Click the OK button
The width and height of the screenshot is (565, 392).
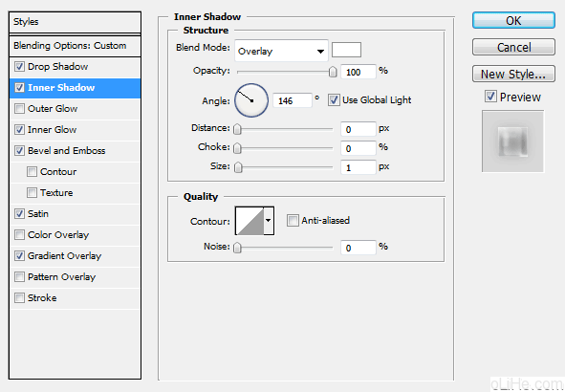(513, 20)
